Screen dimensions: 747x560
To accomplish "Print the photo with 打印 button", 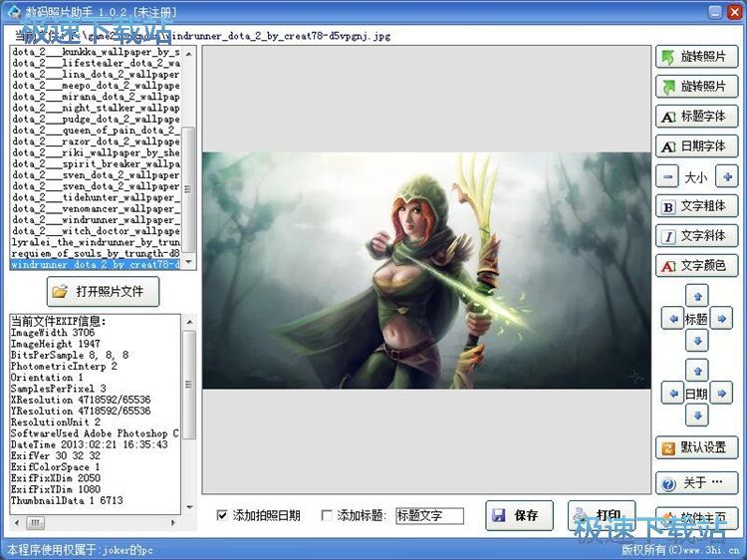I will click(x=602, y=515).
